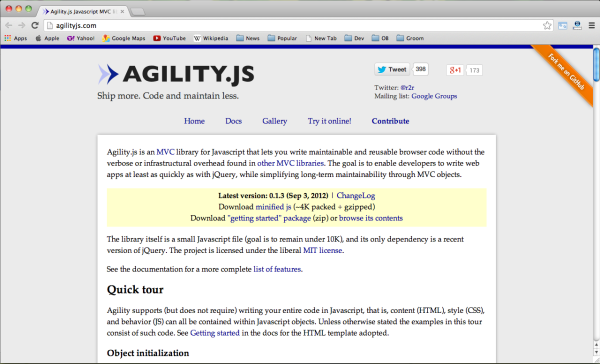This screenshot has height=364, width=600.
Task: Go back with the browser back arrow
Action: click(x=8, y=26)
